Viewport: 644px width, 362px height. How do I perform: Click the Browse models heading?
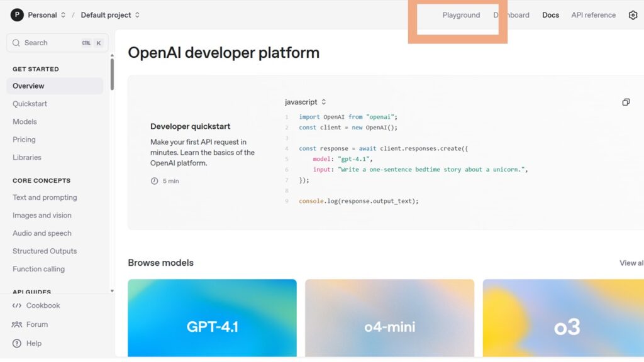pos(160,263)
